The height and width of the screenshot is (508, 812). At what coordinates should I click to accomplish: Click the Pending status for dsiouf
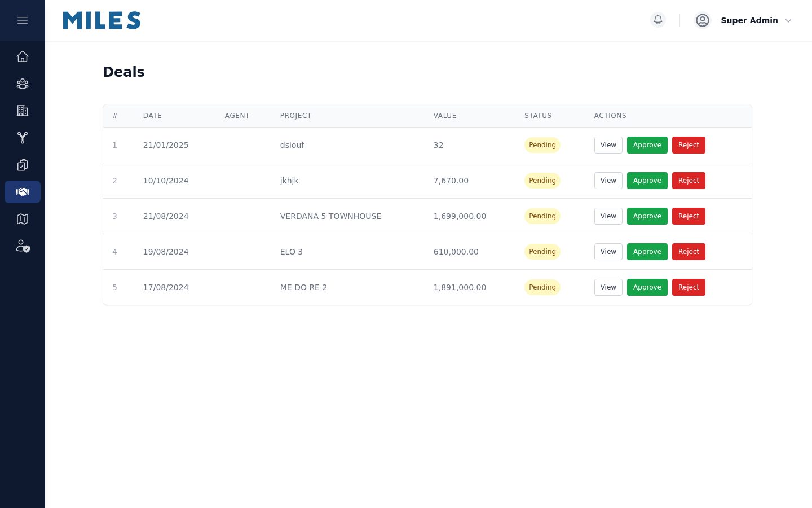point(542,145)
